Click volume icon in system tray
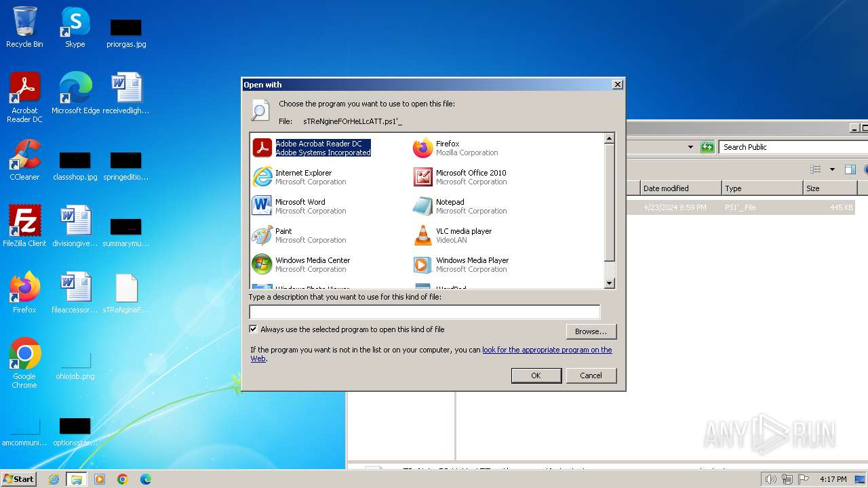 pos(770,479)
